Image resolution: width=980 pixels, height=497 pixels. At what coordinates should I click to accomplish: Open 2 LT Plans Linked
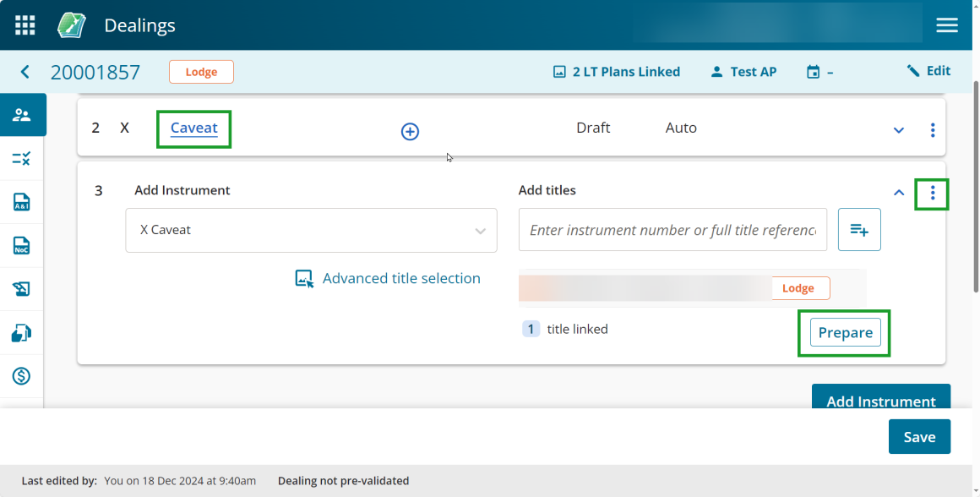(x=617, y=72)
